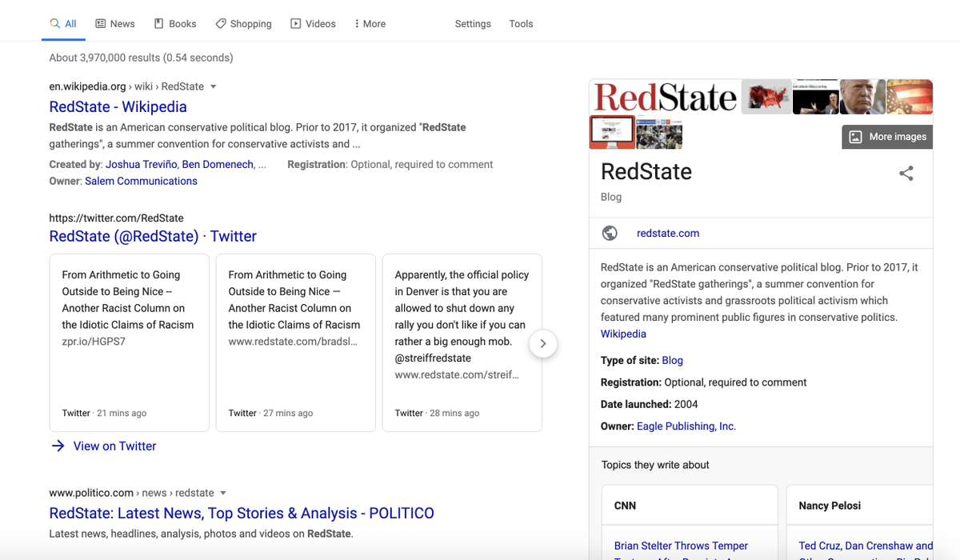This screenshot has height=560, width=960.
Task: Switch to the Videos tab
Action: click(313, 24)
